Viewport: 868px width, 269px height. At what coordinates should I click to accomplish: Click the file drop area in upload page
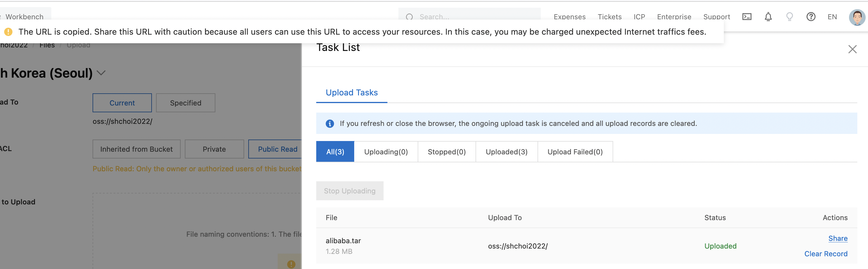197,231
